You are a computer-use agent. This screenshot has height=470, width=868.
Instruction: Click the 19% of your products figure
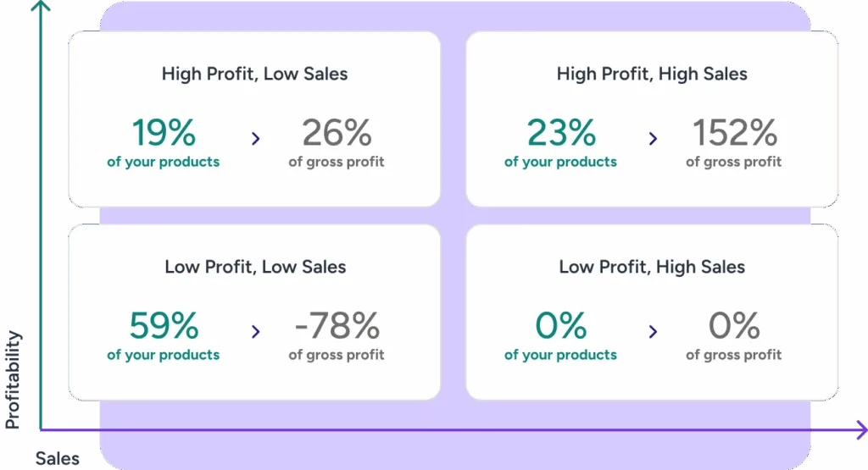tap(164, 133)
